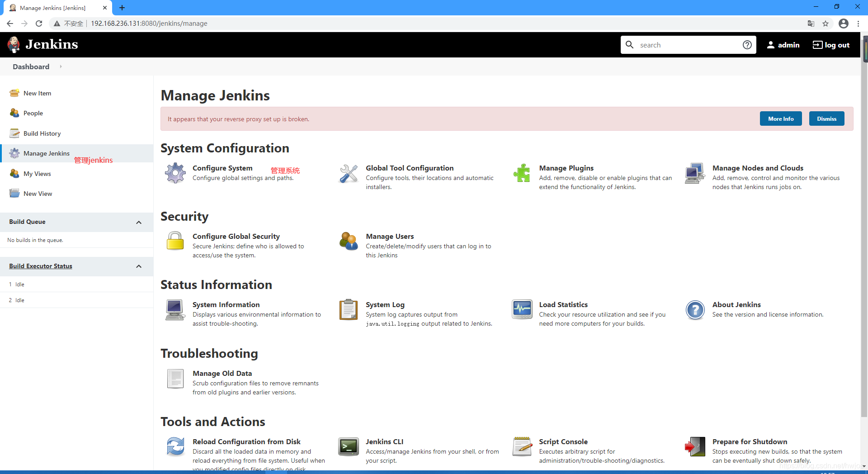The image size is (868, 474).
Task: Click the search help question mark icon
Action: [747, 45]
